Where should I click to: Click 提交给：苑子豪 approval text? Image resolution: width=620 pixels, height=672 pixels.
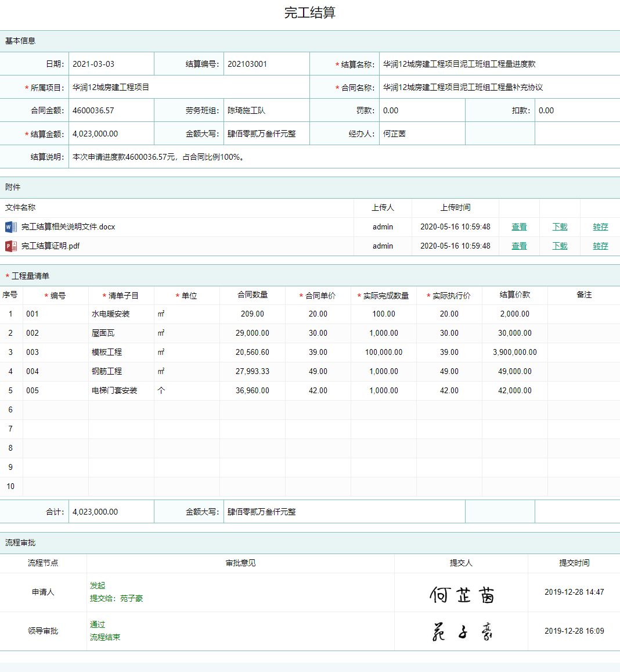(x=116, y=598)
